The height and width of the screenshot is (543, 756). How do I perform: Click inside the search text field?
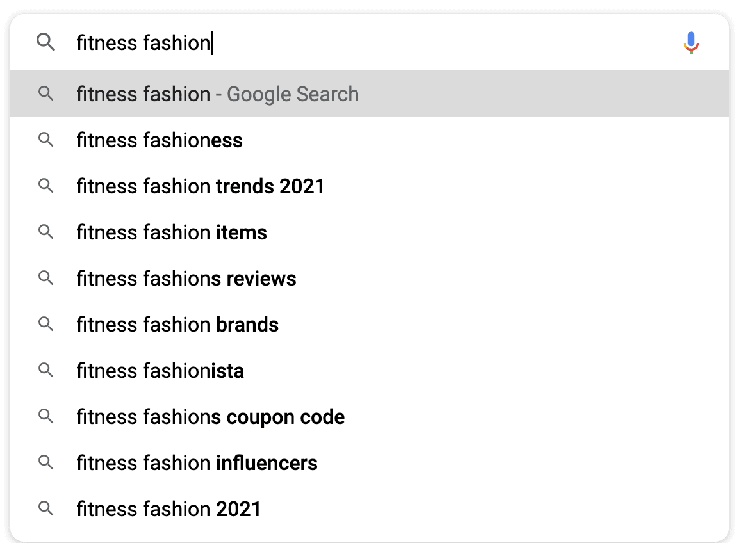pos(384,43)
